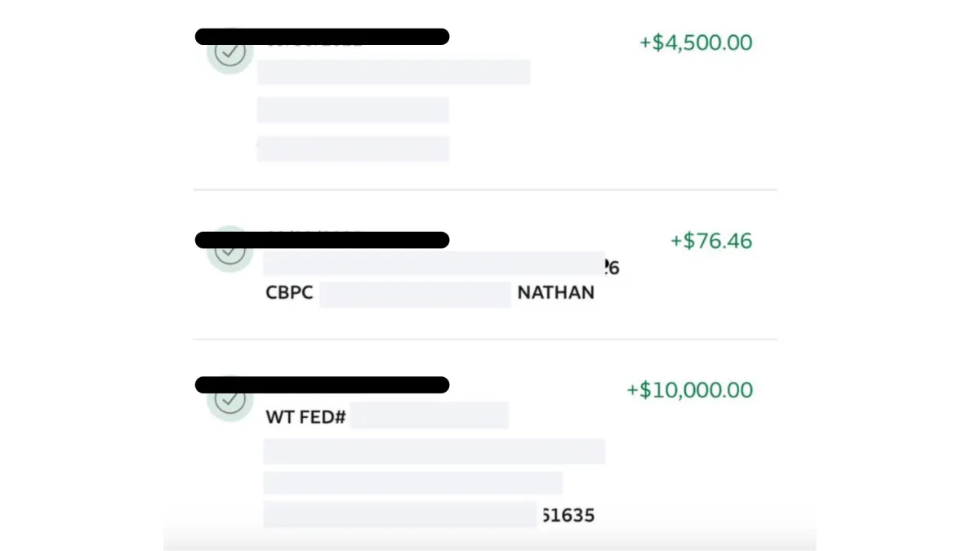Select the masked line directly below WT FED#
This screenshot has width=980, height=551.
tap(434, 451)
